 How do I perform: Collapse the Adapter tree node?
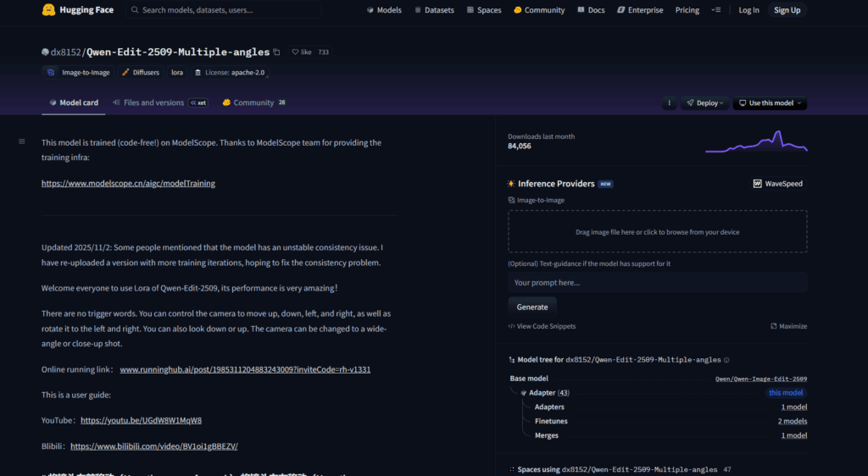[523, 393]
